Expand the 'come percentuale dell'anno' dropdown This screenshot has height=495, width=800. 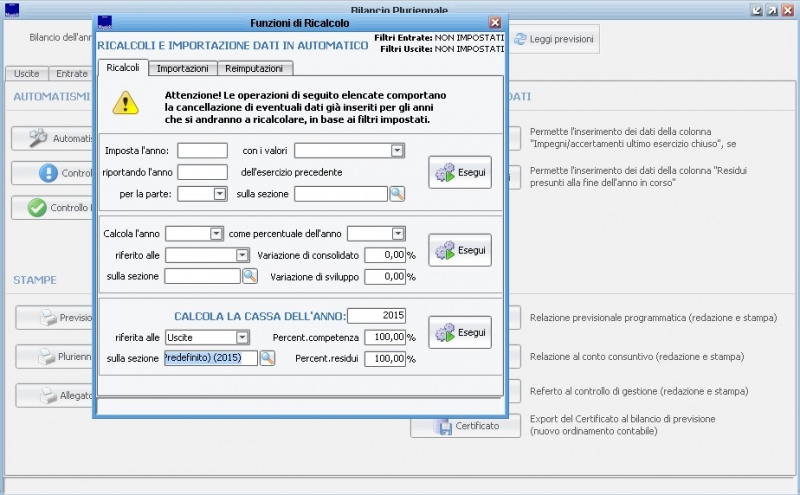398,234
